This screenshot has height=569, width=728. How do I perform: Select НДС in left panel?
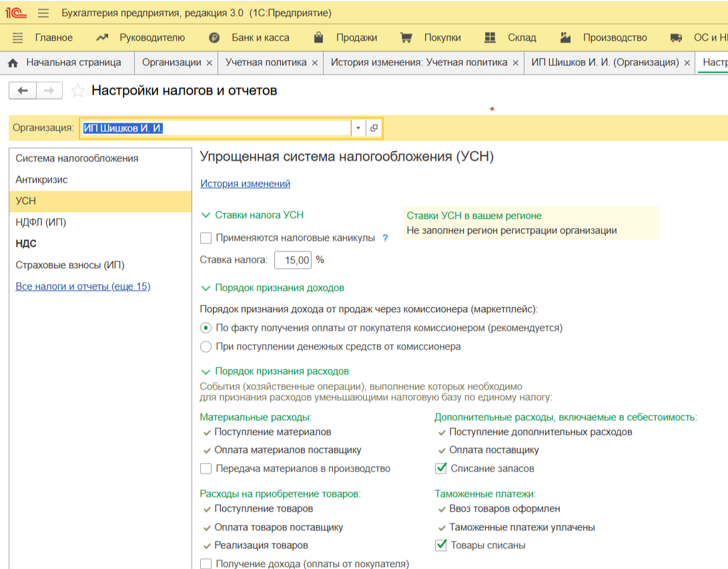pyautogui.click(x=100, y=243)
